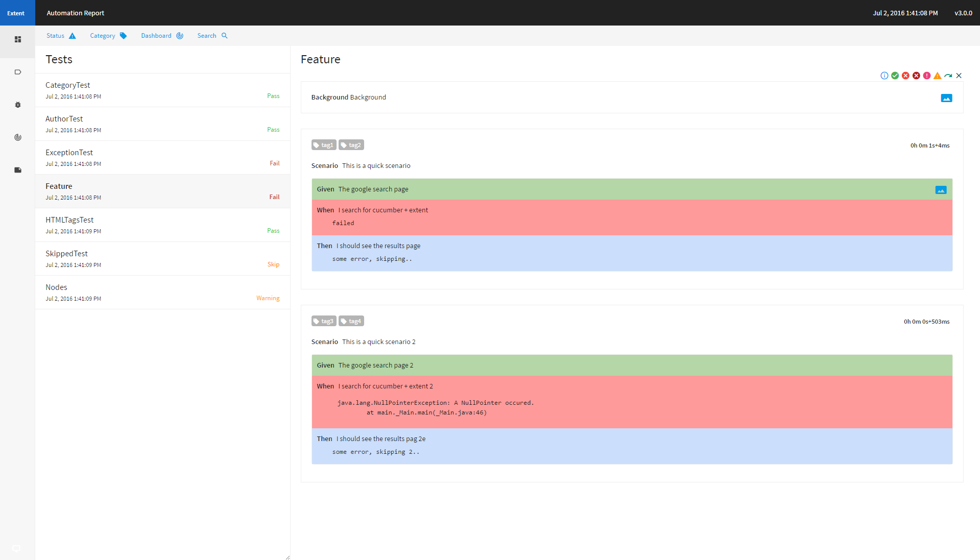Expand the Search box in toolbar

(212, 36)
